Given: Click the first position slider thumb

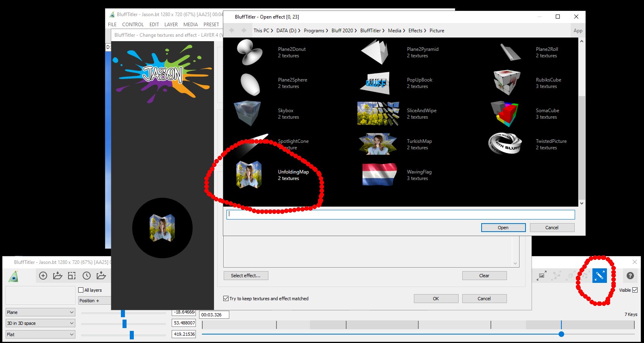Looking at the screenshot, I should (123, 313).
